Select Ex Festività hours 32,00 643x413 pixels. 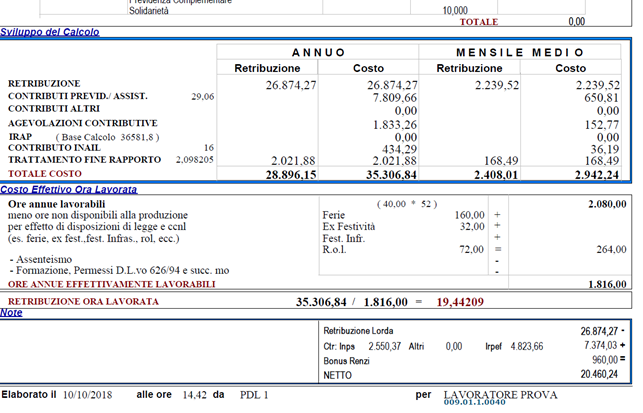(x=472, y=226)
